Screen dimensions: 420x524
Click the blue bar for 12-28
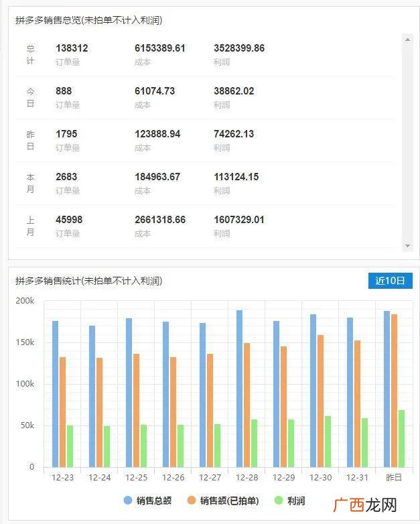239,389
